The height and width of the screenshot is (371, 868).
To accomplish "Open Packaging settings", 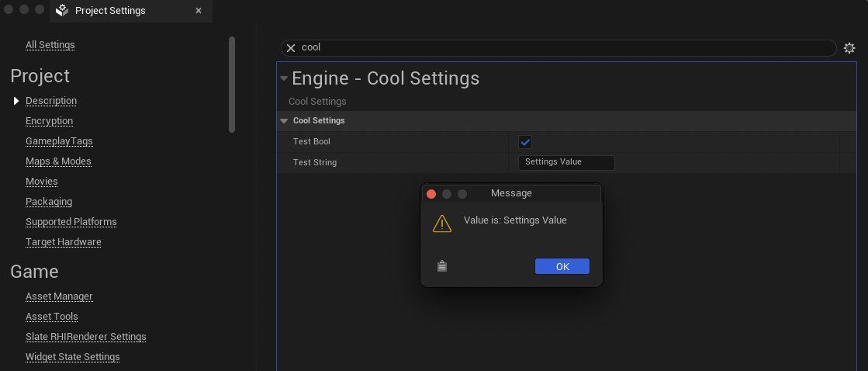I will tap(49, 202).
